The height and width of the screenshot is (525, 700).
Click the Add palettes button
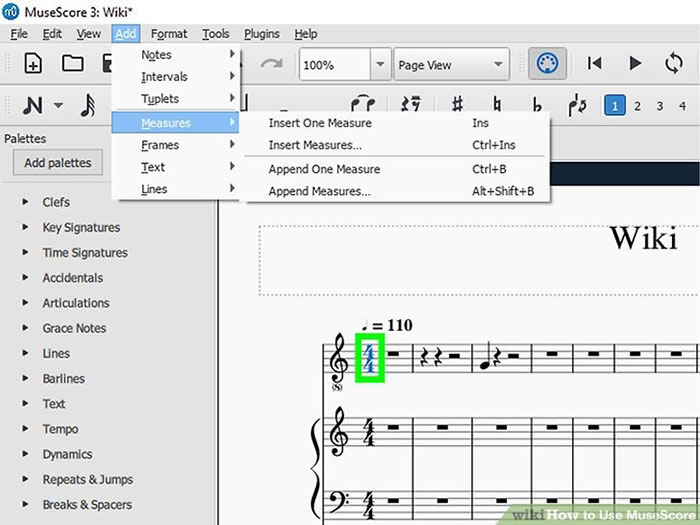[x=58, y=163]
